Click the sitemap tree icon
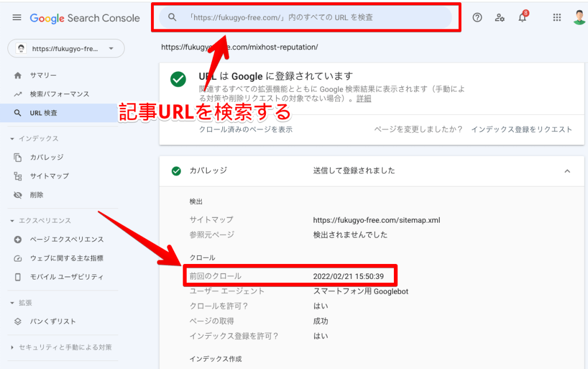 coord(18,176)
